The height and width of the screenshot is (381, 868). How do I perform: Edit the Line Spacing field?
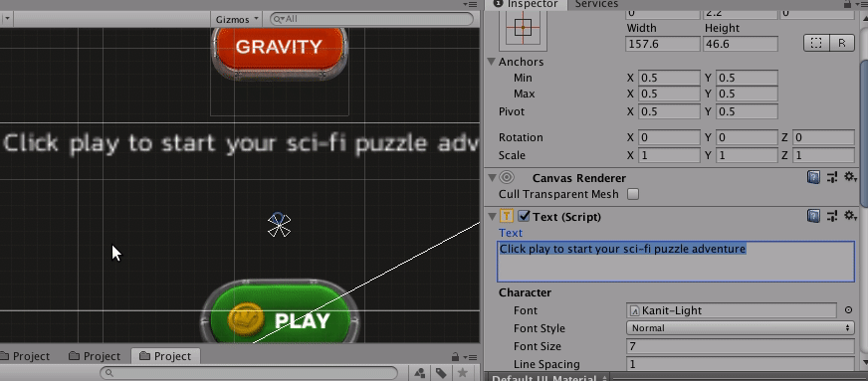[741, 364]
